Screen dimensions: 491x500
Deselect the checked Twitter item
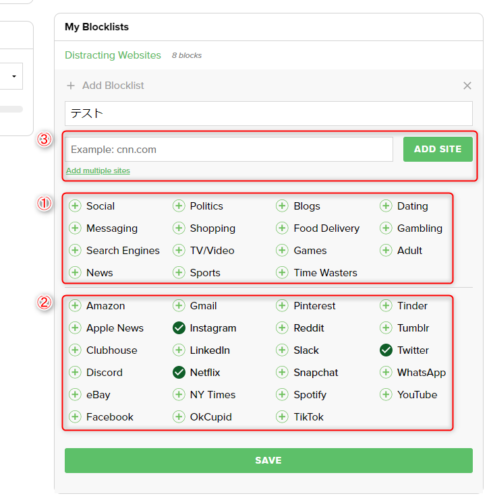pos(386,350)
